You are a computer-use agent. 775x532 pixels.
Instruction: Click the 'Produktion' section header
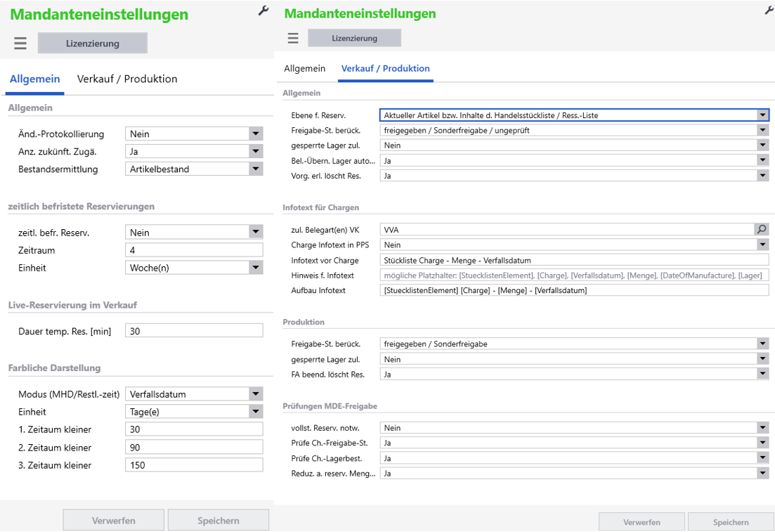[304, 322]
